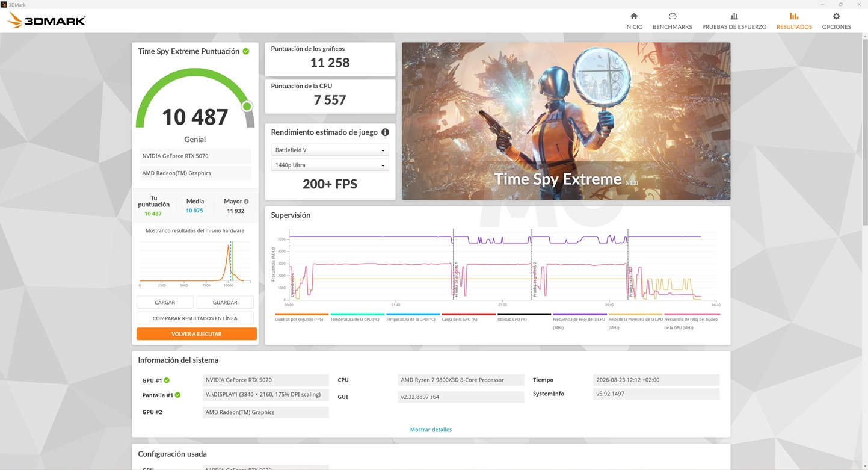Click the Tu puntuación label
Image resolution: width=868 pixels, height=470 pixels.
coord(153,201)
